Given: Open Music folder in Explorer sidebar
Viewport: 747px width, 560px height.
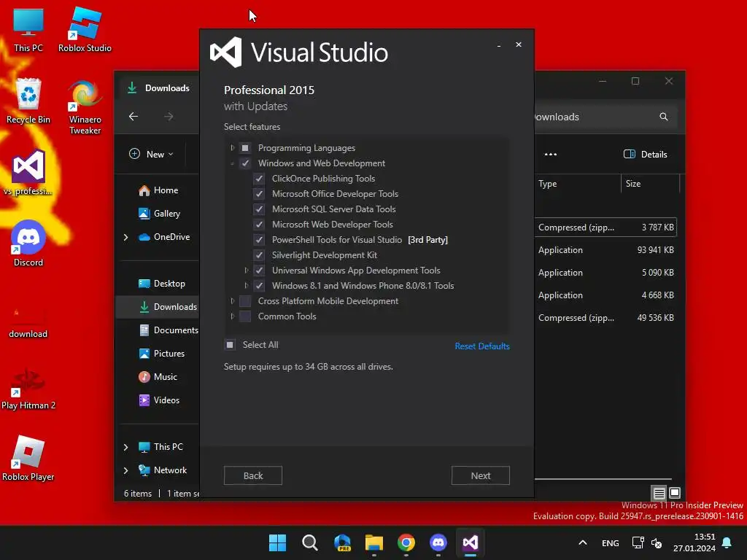Looking at the screenshot, I should tap(158, 377).
